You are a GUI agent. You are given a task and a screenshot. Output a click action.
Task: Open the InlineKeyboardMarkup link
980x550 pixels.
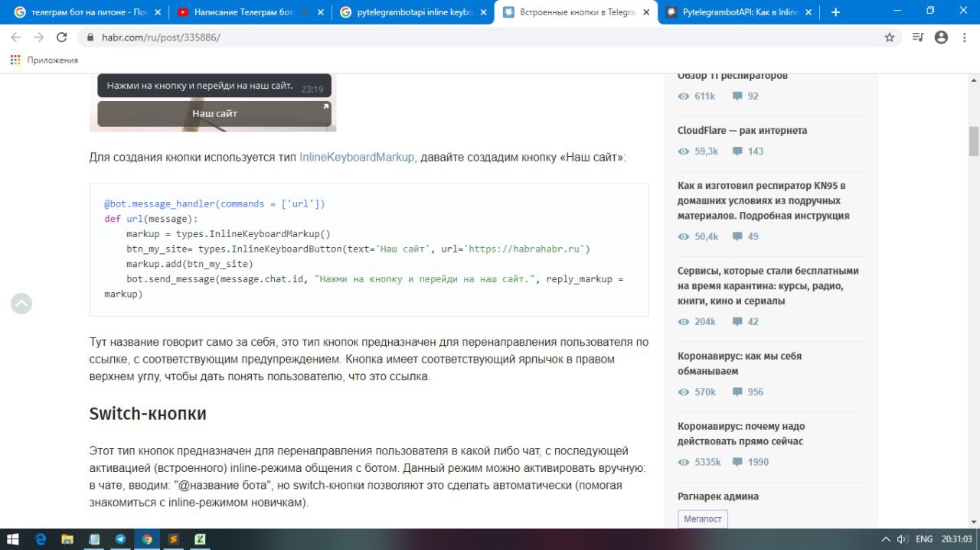pos(357,157)
